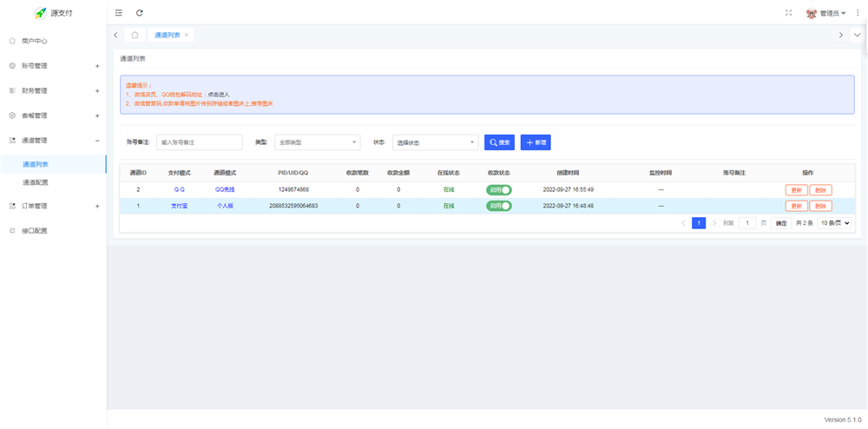Click the 账号管理 gear icon in sidebar

12,66
